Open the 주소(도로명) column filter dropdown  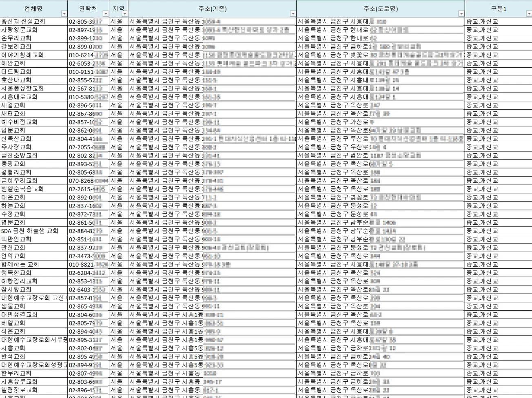(x=461, y=14)
